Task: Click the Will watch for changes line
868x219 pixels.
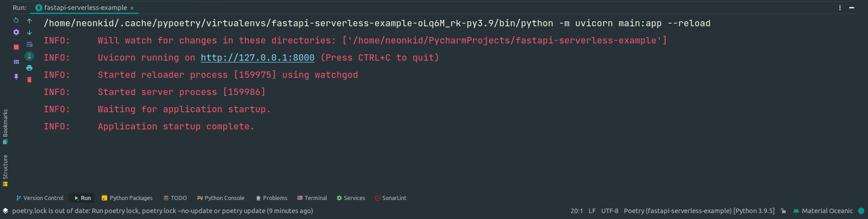Action: [355, 41]
